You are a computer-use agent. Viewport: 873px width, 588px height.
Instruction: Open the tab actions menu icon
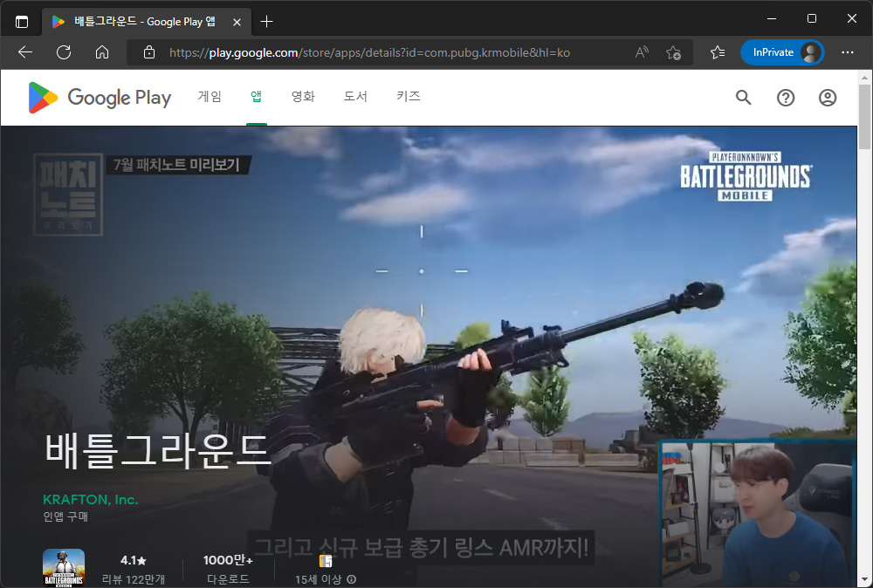click(x=22, y=22)
